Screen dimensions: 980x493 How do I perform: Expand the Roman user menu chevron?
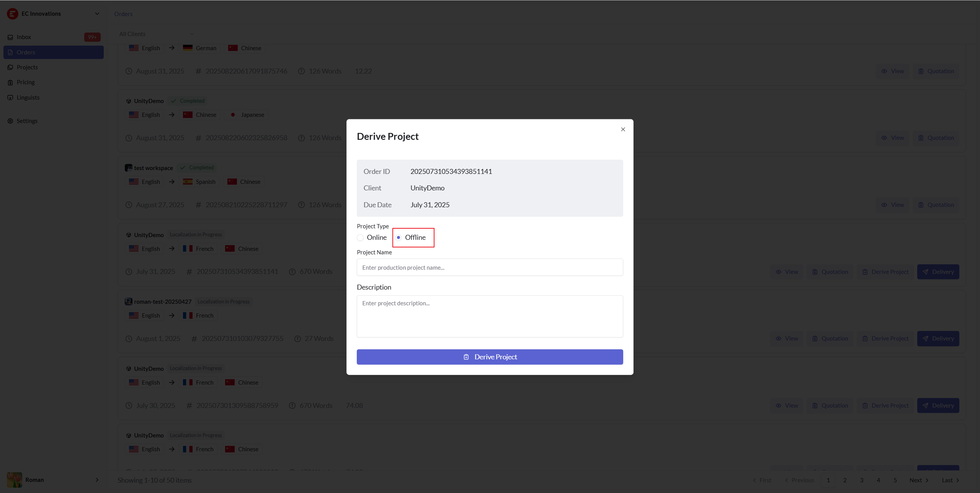(x=97, y=480)
